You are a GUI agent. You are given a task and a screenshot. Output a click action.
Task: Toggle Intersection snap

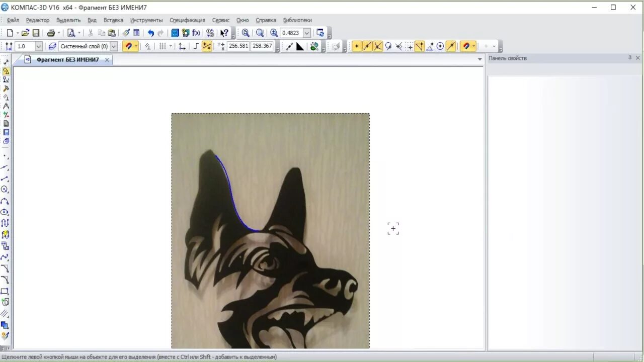pyautogui.click(x=378, y=46)
